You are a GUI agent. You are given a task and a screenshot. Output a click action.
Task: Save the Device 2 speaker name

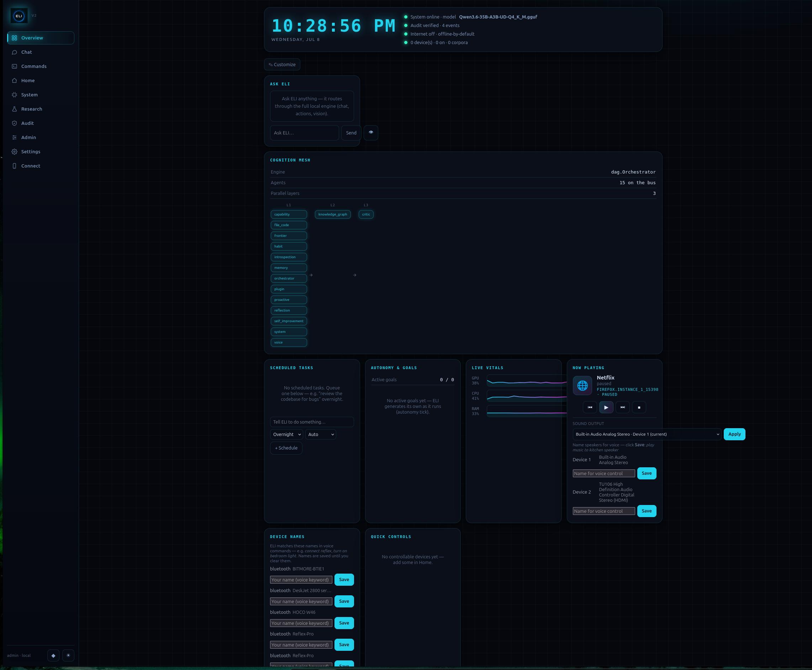tap(647, 511)
